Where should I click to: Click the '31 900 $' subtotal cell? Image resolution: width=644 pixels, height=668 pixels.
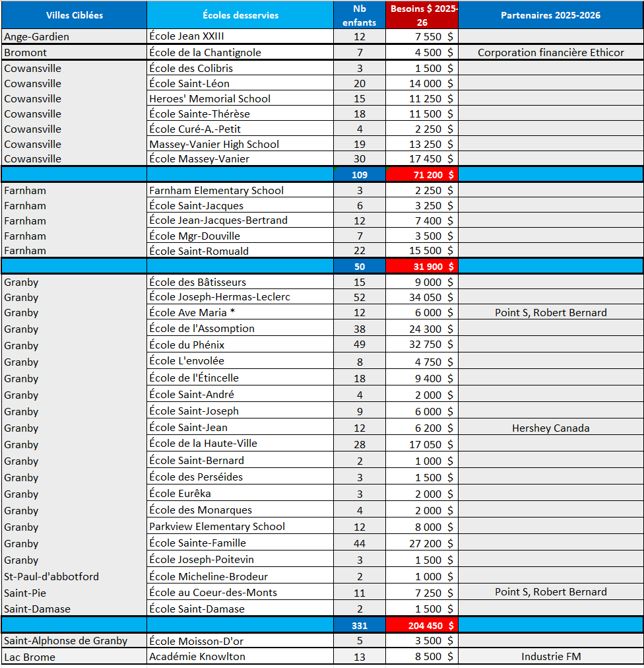tap(422, 266)
